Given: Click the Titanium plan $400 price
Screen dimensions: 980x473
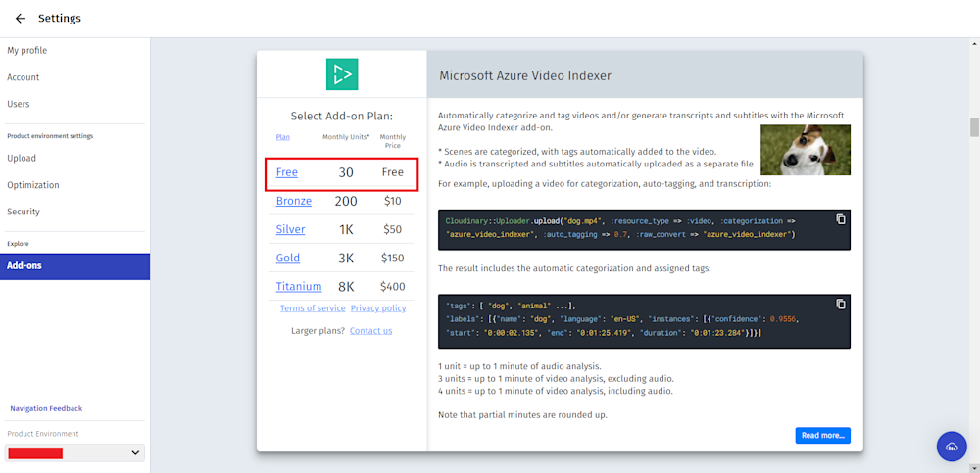Looking at the screenshot, I should 393,287.
